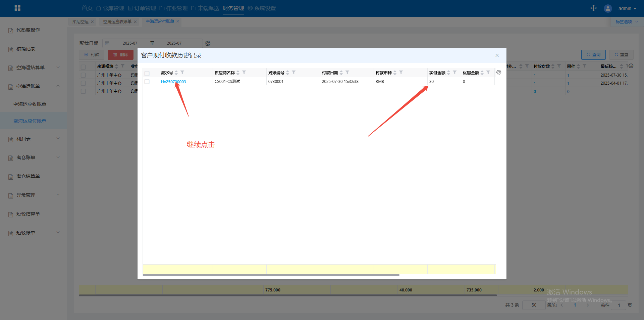Check the Hx250730003 row checkbox
Screen dimensions: 644x320
tap(147, 82)
